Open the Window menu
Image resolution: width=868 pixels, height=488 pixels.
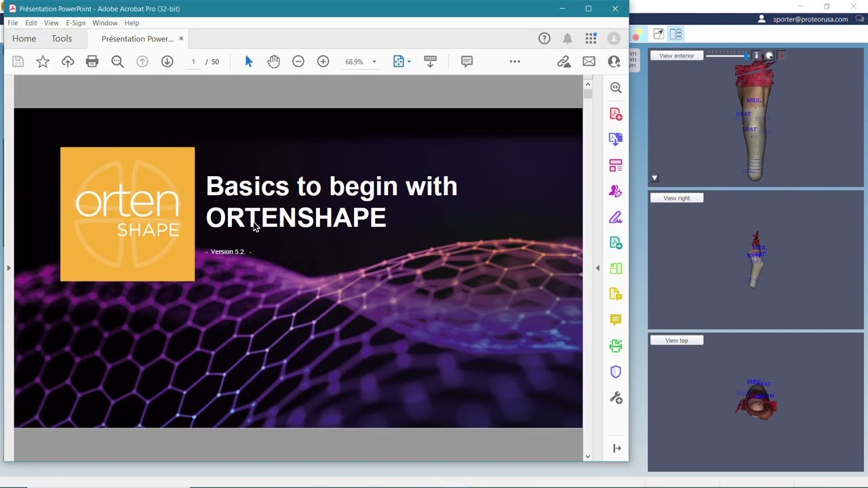(105, 23)
